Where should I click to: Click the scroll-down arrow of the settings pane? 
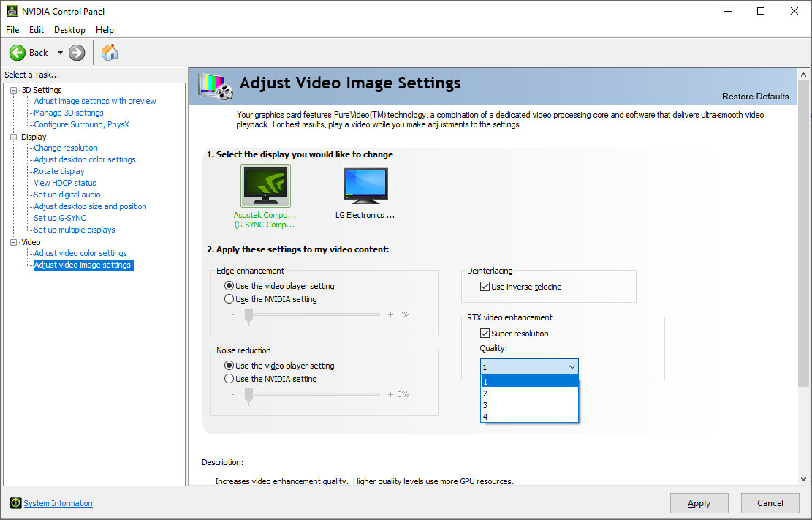804,479
